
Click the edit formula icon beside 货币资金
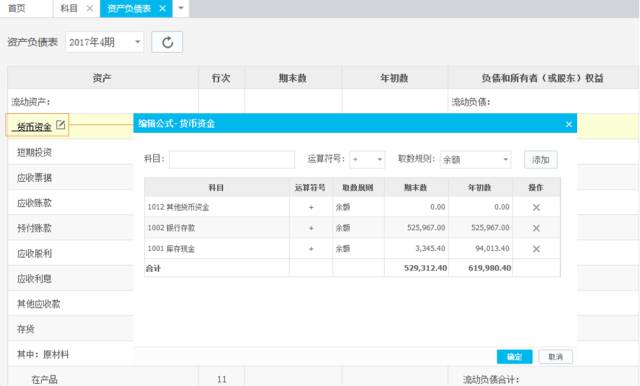tap(60, 125)
